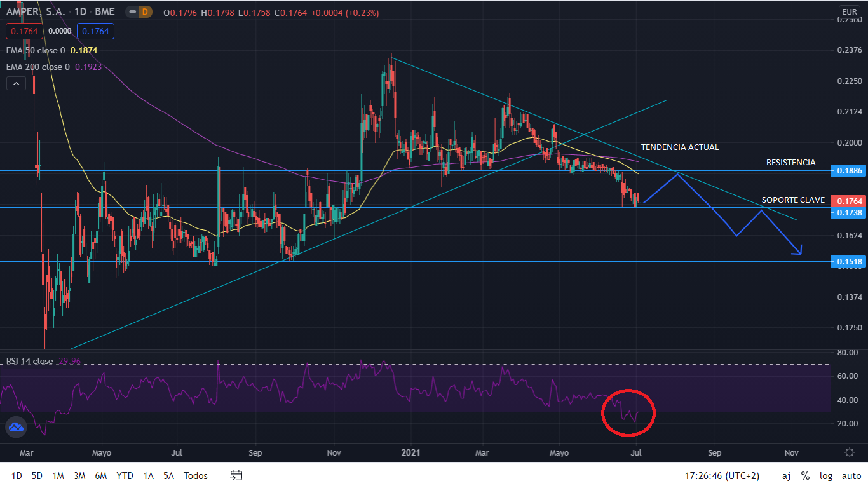
Task: Select the 1M time range
Action: (58, 475)
